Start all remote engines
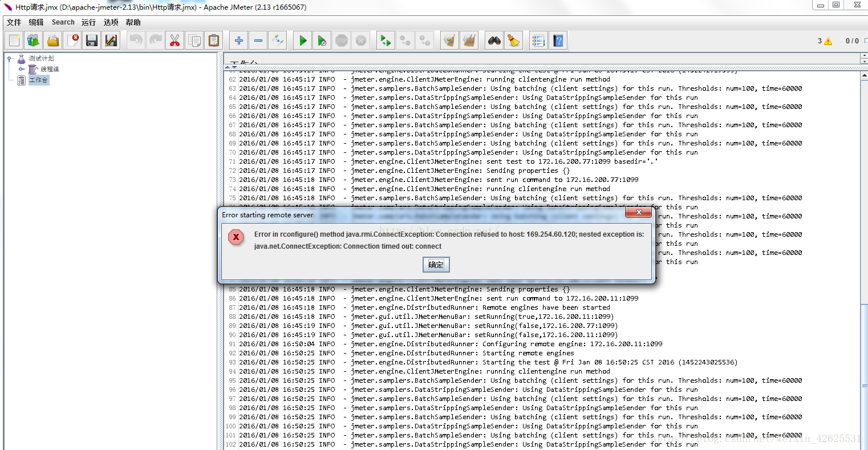The width and height of the screenshot is (868, 450). tap(386, 40)
